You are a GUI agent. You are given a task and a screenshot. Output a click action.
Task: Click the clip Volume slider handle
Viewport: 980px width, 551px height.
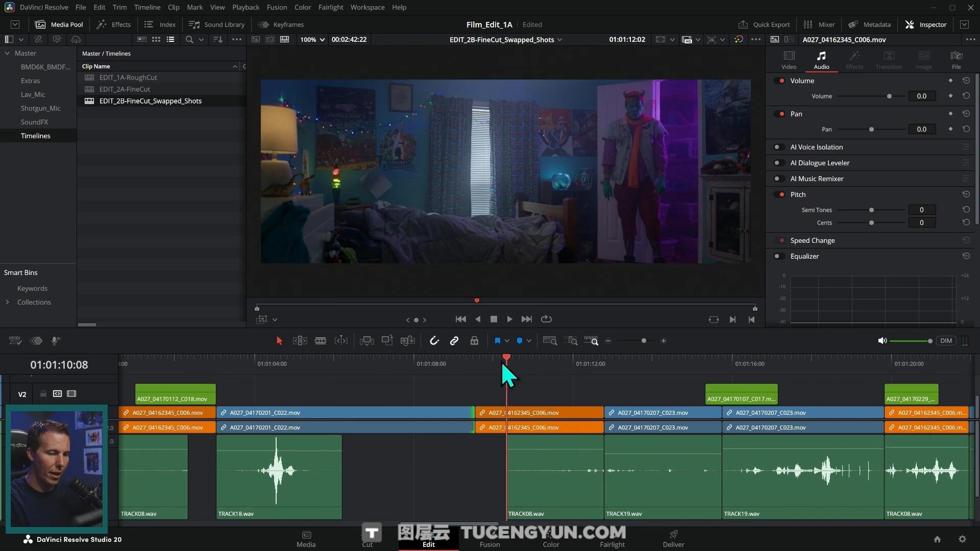(x=889, y=96)
